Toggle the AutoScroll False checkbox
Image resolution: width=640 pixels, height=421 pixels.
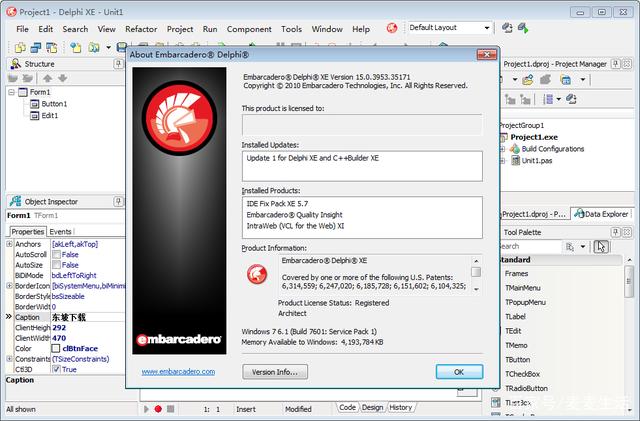(x=56, y=254)
